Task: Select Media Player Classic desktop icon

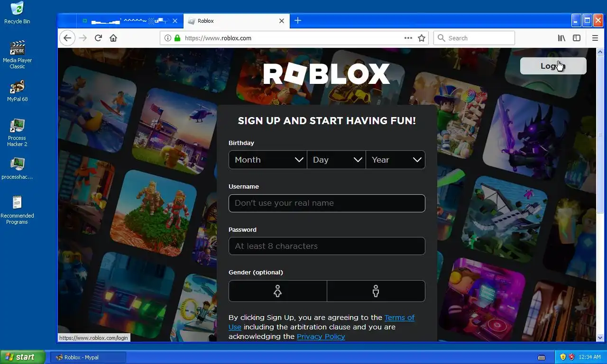Action: [17, 55]
